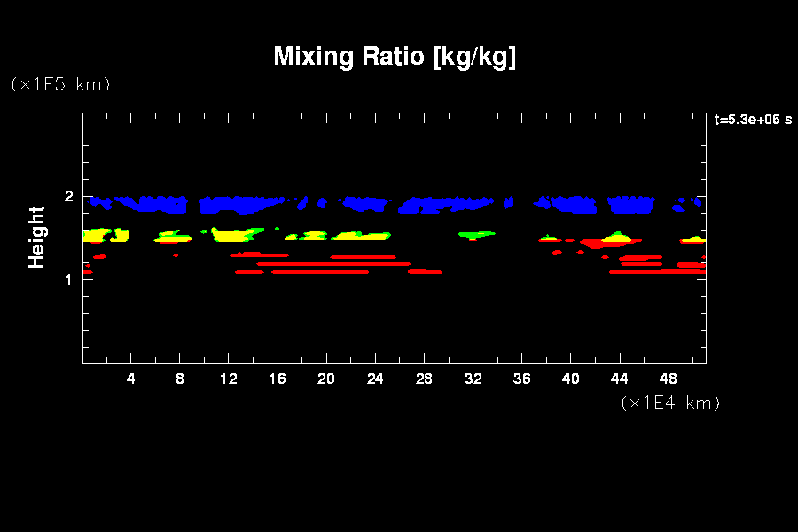This screenshot has width=798, height=532.
Task: Click the "Mixing Ratio [kg/kg]" plot title
Action: (395, 57)
